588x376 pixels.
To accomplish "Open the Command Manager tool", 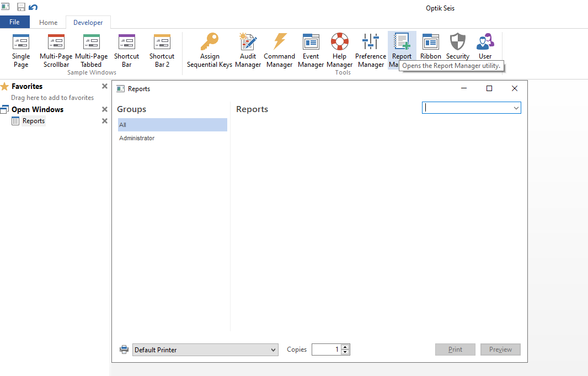I will 279,51.
